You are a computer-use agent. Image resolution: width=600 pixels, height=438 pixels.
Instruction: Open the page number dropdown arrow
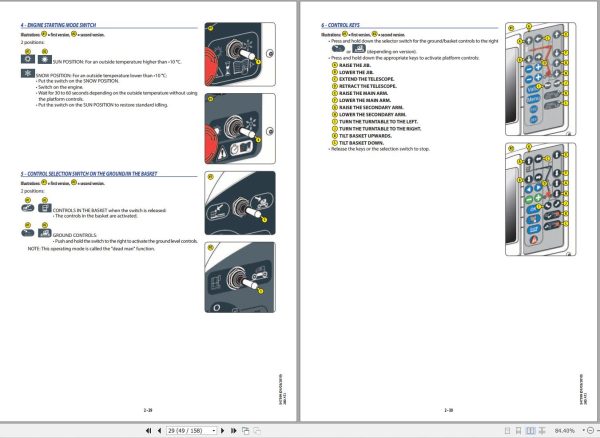click(214, 431)
